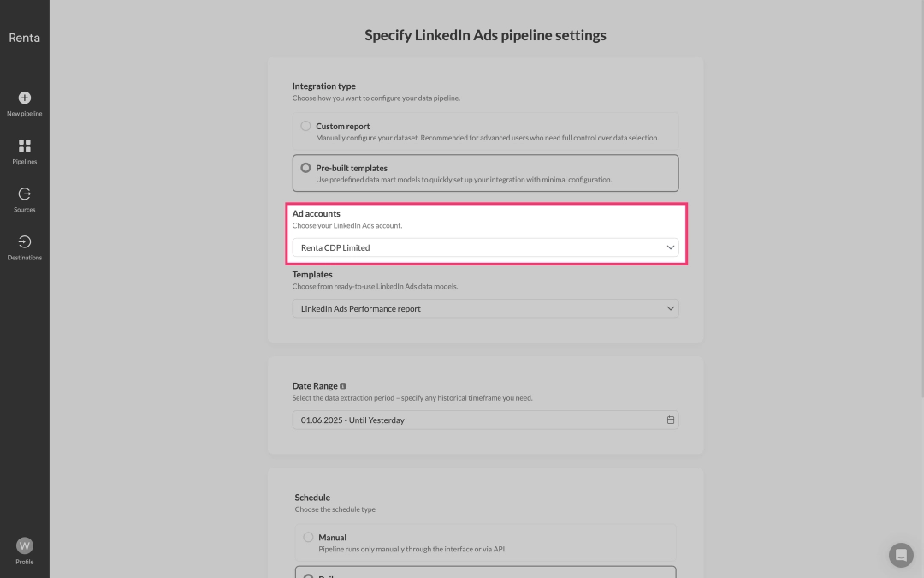The height and width of the screenshot is (578, 924).
Task: Open the Ad accounts dropdown
Action: pos(485,247)
